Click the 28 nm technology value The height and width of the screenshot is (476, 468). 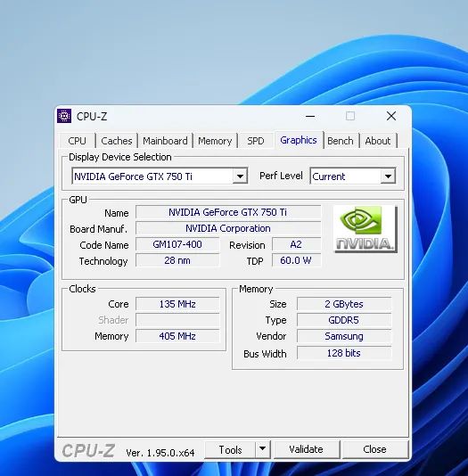[x=177, y=260]
